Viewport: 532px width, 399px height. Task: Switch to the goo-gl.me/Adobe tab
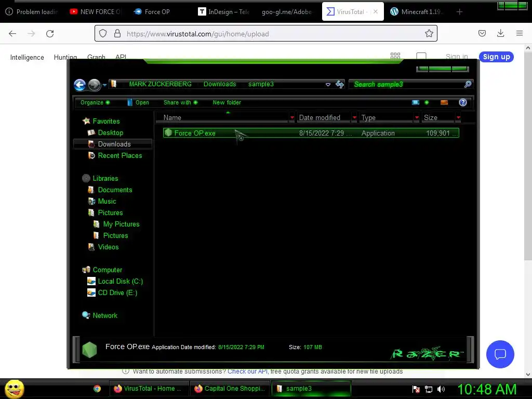(x=287, y=12)
